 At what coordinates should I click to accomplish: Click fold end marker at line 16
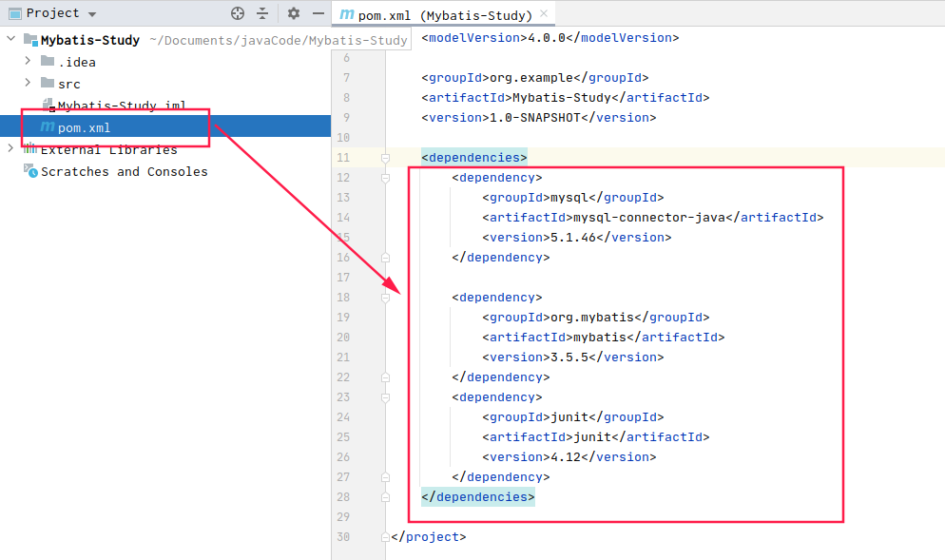pos(385,258)
